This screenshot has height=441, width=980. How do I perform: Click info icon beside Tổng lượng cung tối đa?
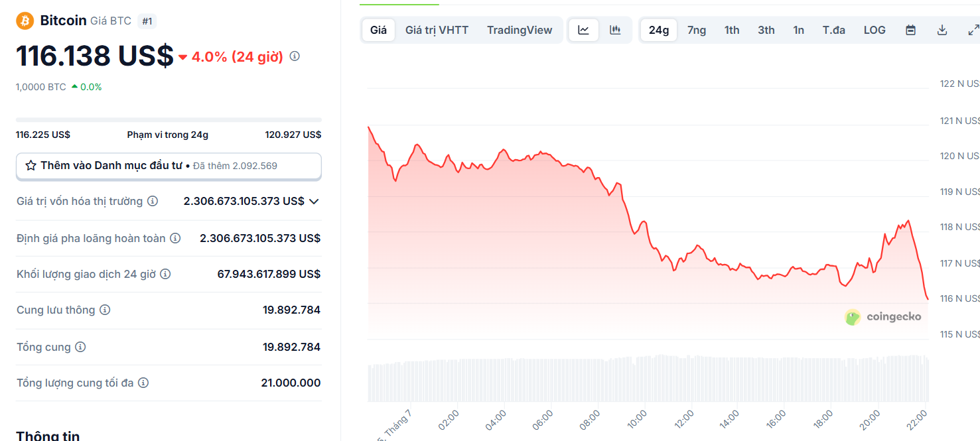point(143,383)
